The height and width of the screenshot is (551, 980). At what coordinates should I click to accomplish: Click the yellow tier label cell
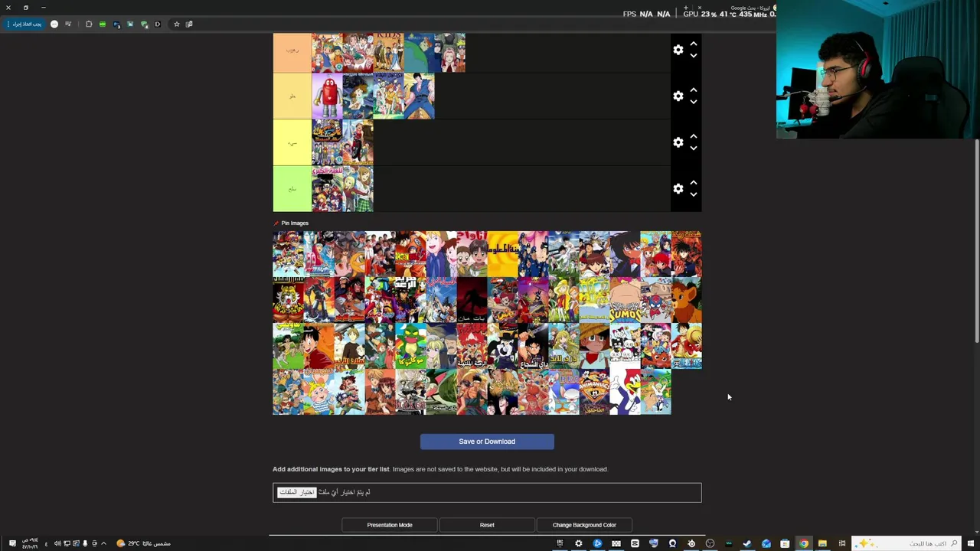click(292, 142)
